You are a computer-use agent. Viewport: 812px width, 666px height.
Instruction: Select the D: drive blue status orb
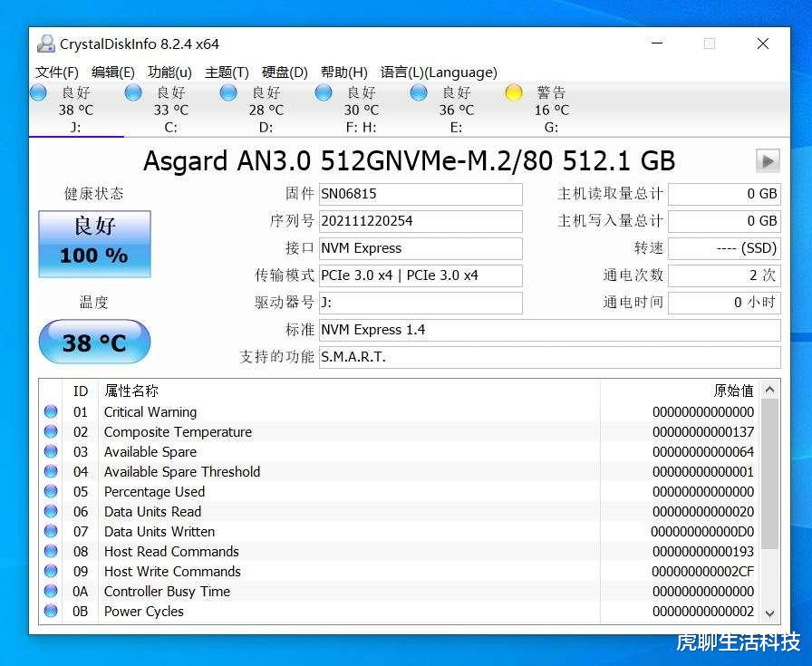[228, 92]
